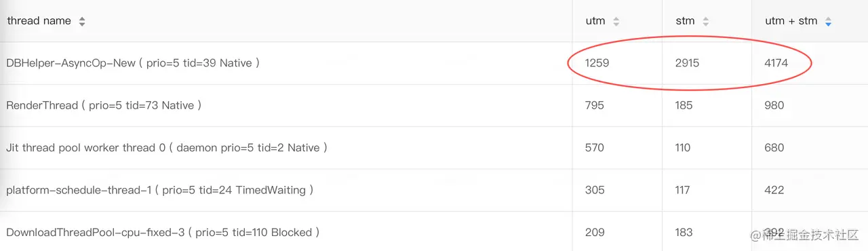This screenshot has height=251, width=868.
Task: Open the DBHelper-AsyncOp-New thread row
Action: pos(434,63)
